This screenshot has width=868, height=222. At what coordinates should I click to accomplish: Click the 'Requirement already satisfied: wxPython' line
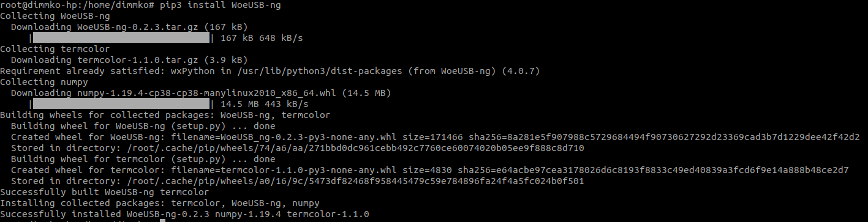[270, 71]
